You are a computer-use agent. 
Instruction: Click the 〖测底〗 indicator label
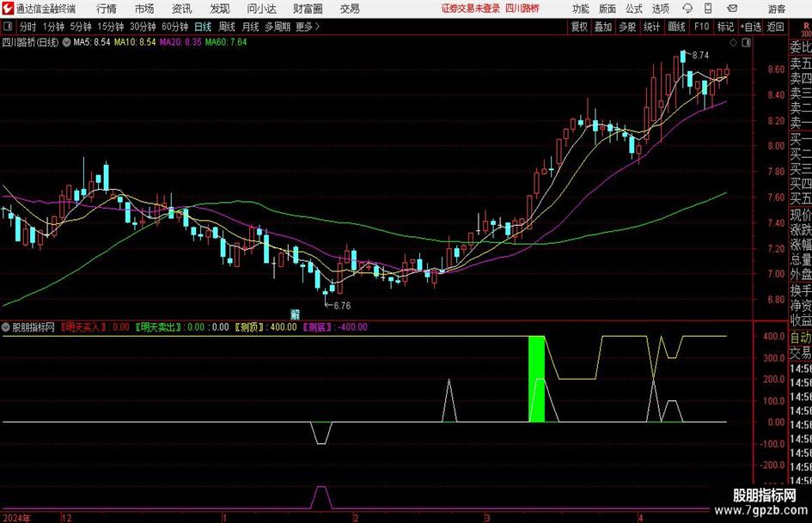click(317, 327)
